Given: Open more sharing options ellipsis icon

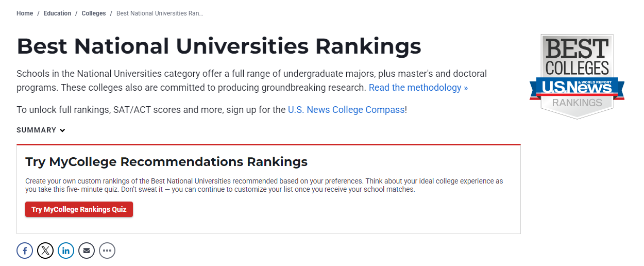Looking at the screenshot, I should click(x=107, y=251).
